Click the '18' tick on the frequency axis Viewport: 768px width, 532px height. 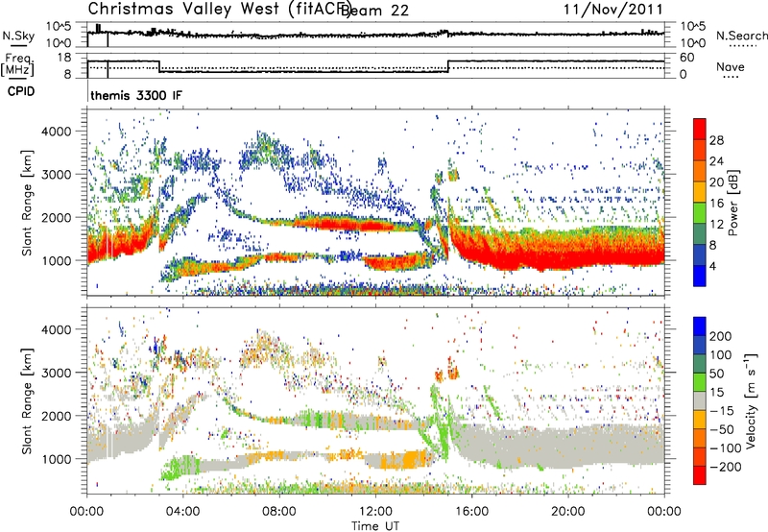[x=64, y=58]
